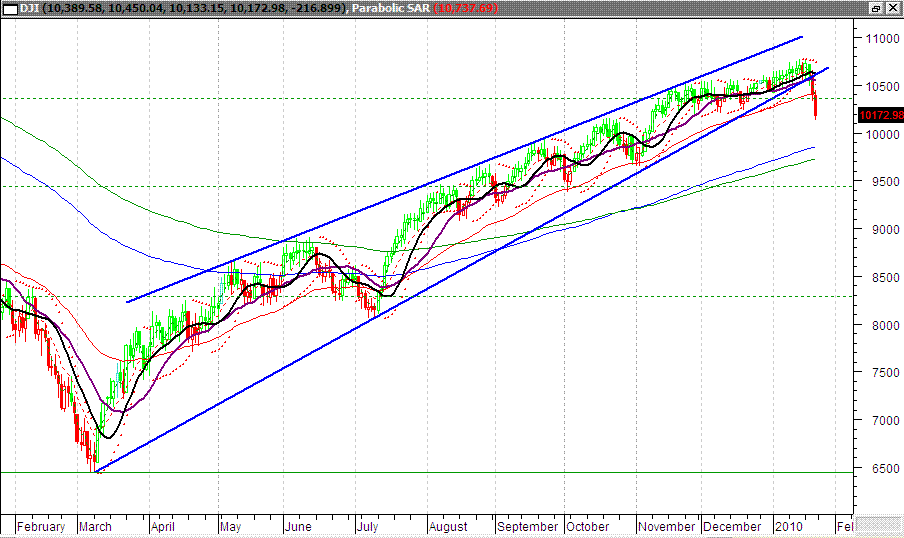Click the July label on date axis
Image resolution: width=904 pixels, height=538 pixels.
click(367, 526)
